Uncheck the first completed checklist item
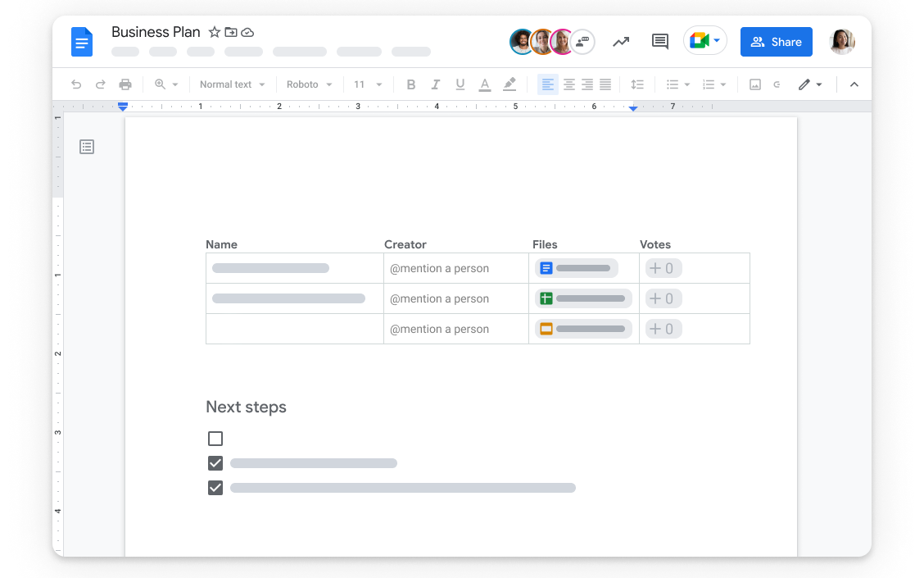924x578 pixels. click(x=215, y=463)
